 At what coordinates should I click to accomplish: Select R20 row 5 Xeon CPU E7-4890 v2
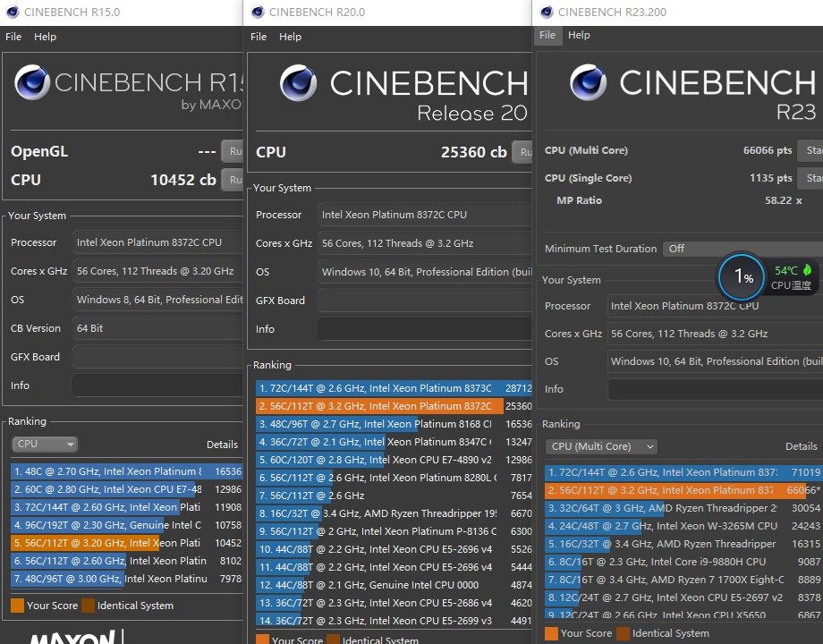[395, 460]
